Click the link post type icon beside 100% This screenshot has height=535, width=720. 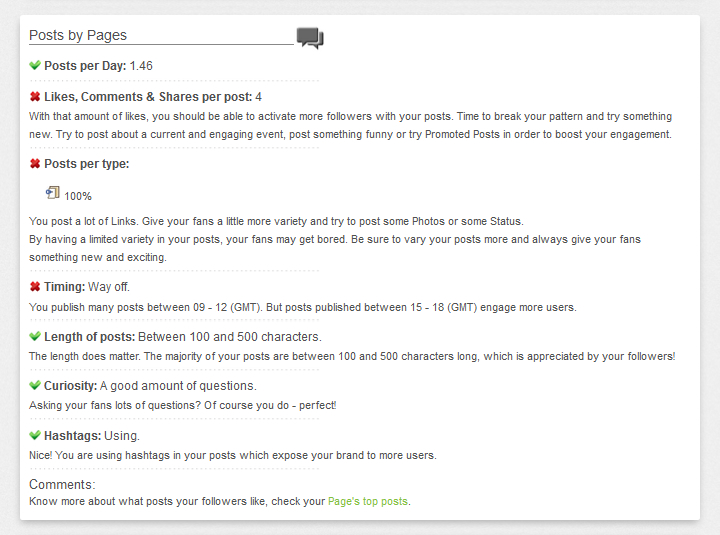(x=53, y=193)
